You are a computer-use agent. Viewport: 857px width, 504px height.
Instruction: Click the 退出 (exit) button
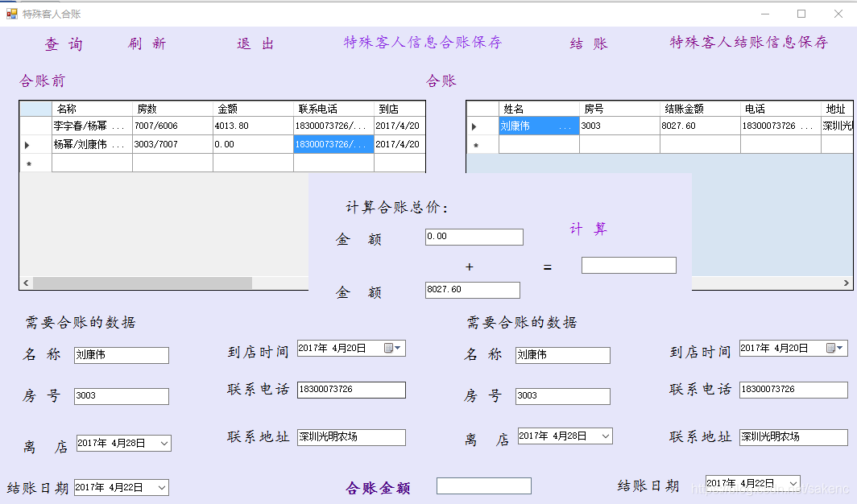256,43
